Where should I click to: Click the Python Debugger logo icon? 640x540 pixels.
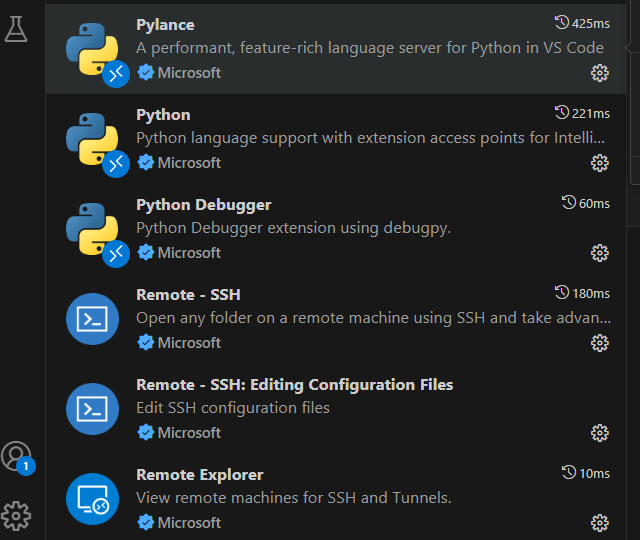92,229
